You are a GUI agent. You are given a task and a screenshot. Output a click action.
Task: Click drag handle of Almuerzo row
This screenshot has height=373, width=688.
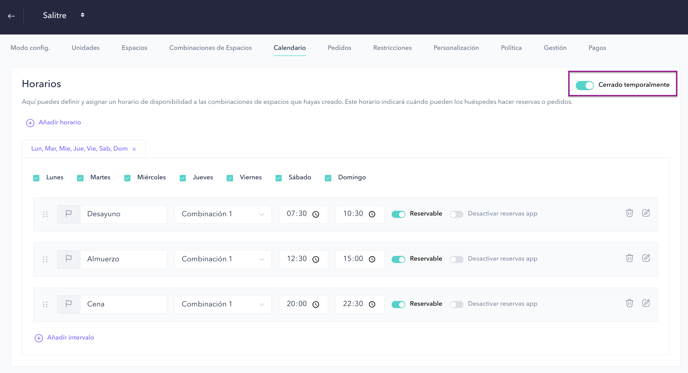pyautogui.click(x=45, y=259)
